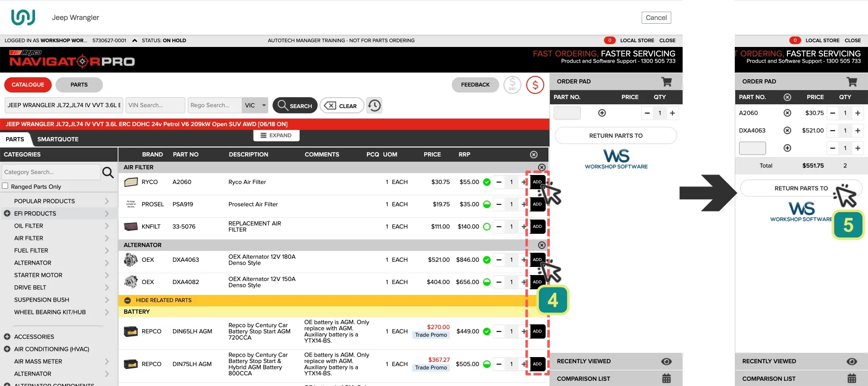This screenshot has height=386, width=868.
Task: Open the VIC state dropdown
Action: [256, 105]
